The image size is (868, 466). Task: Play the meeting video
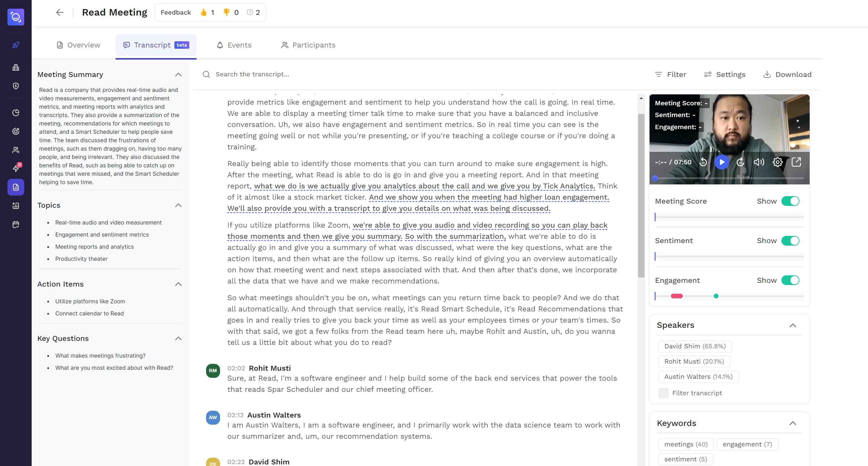coord(722,162)
